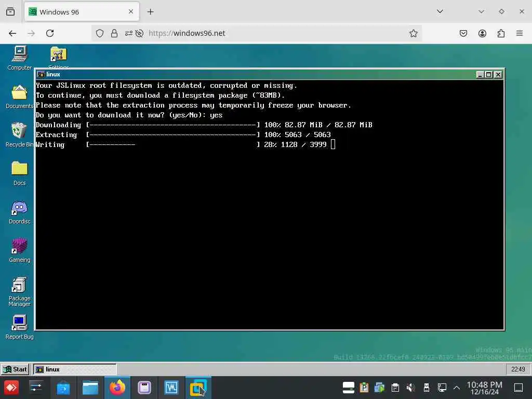
Task: Open recent browsing sidebar button
Action: (10, 12)
